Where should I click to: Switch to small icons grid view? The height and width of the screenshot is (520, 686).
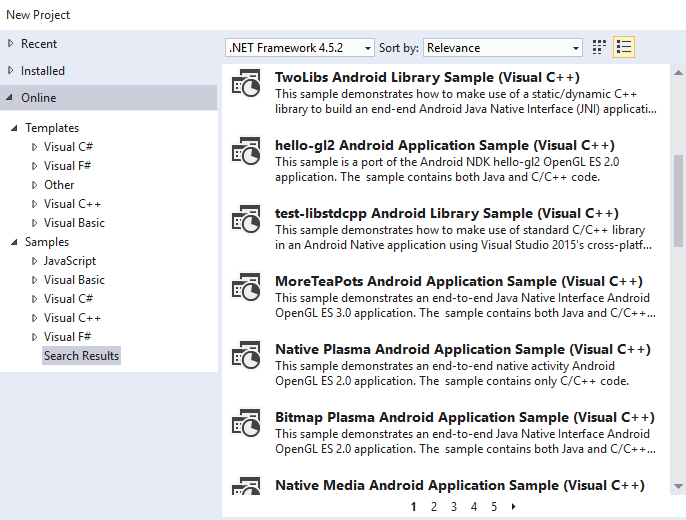click(x=600, y=47)
